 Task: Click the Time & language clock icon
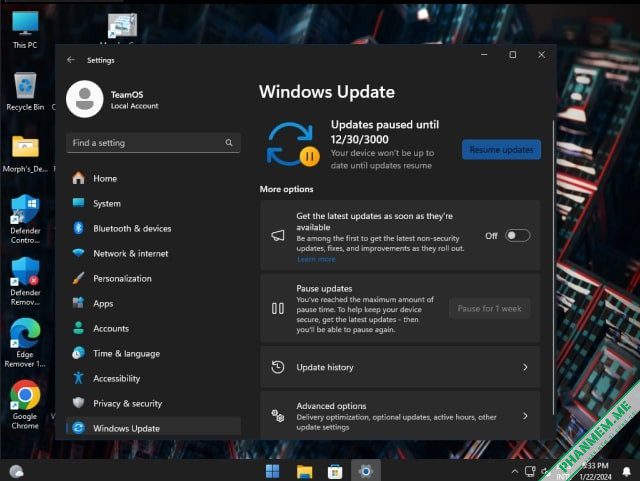[x=78, y=353]
